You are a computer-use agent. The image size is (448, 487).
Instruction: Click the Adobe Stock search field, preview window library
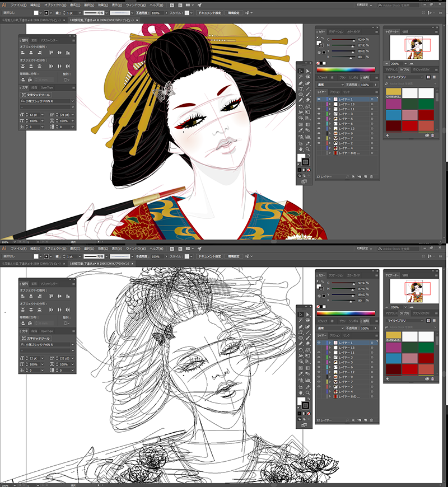pyautogui.click(x=410, y=83)
